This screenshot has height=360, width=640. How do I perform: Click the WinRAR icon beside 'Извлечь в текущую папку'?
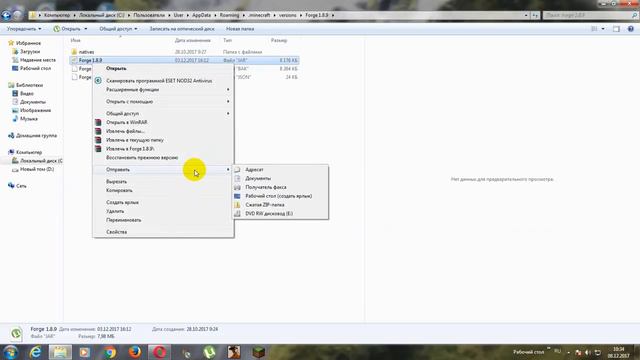coord(98,140)
